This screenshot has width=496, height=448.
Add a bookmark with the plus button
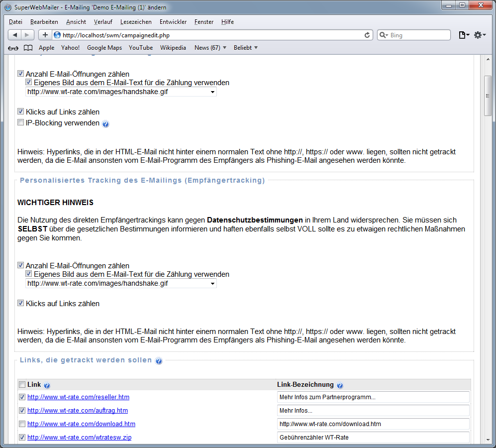coord(45,35)
